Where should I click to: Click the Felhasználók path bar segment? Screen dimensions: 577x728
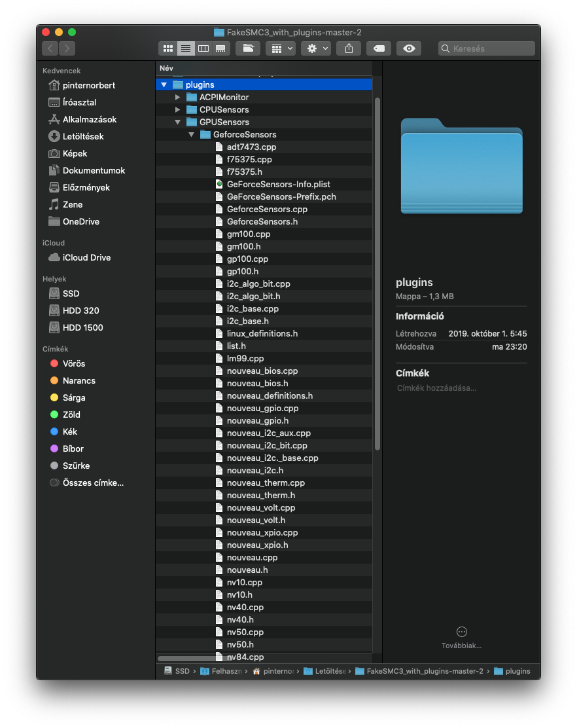point(221,671)
